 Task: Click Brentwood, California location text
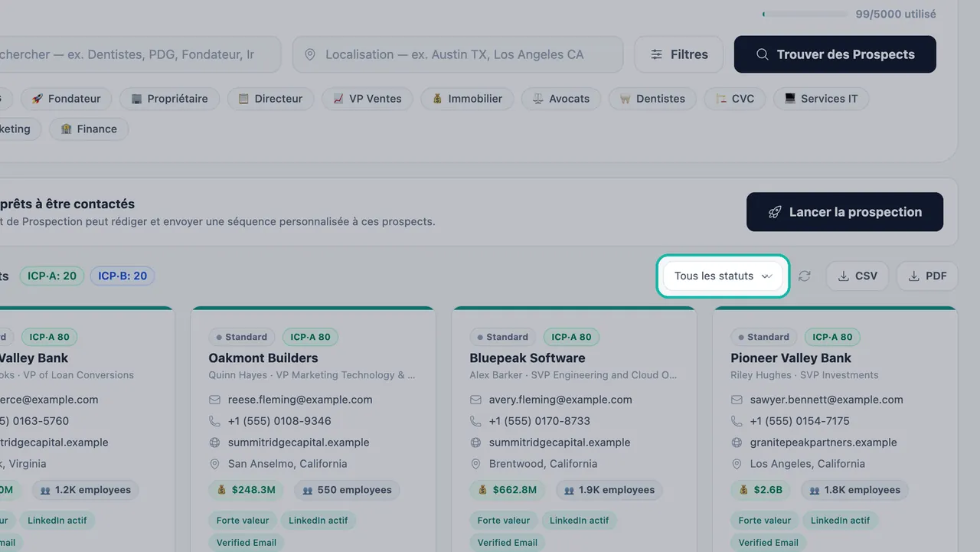[x=543, y=464]
